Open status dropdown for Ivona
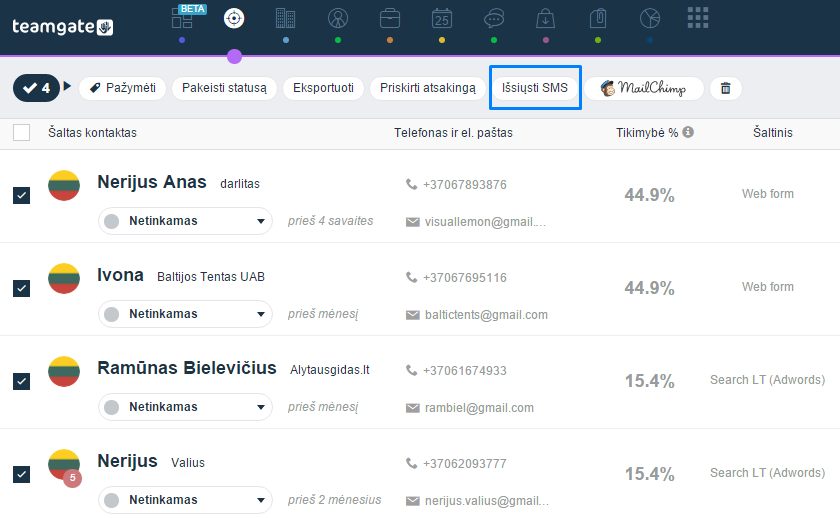840x518 pixels. [x=185, y=314]
